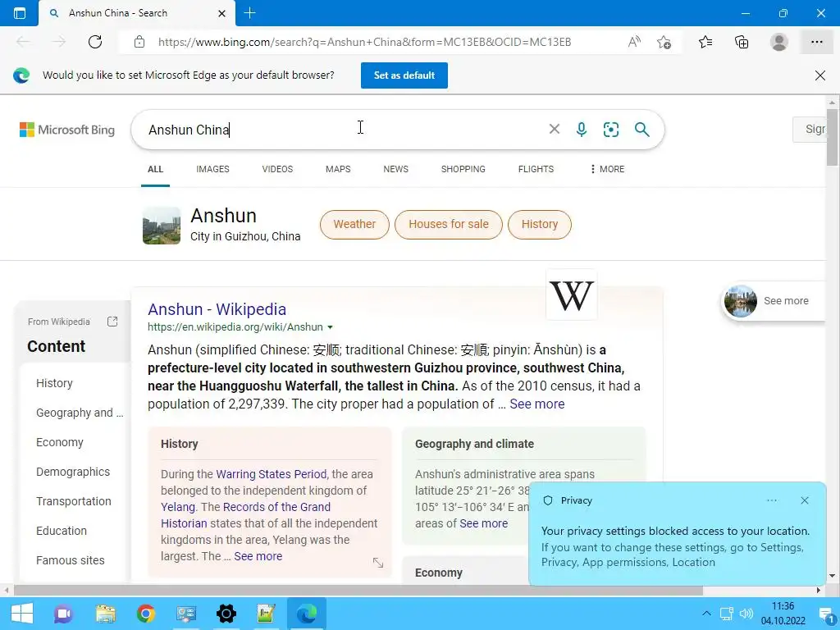This screenshot has width=840, height=630.
Task: Open the browser profile icon
Action: [779, 42]
